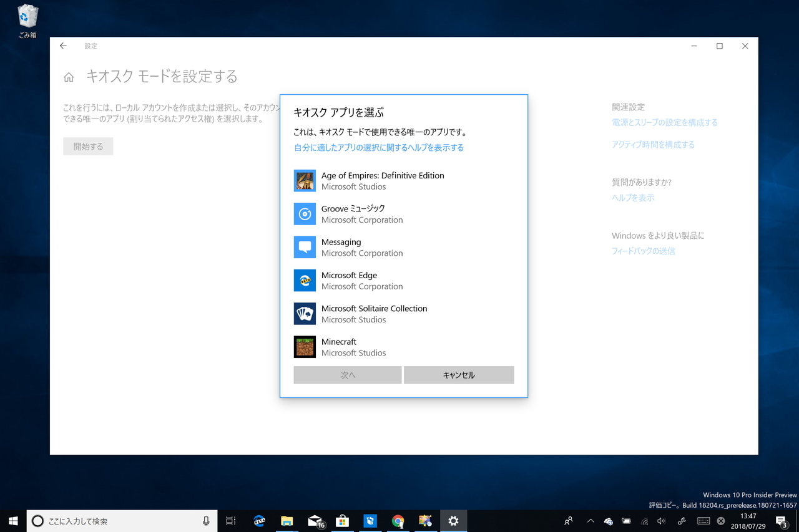Choose the Minecraft app icon
Image resolution: width=799 pixels, height=532 pixels.
[304, 347]
